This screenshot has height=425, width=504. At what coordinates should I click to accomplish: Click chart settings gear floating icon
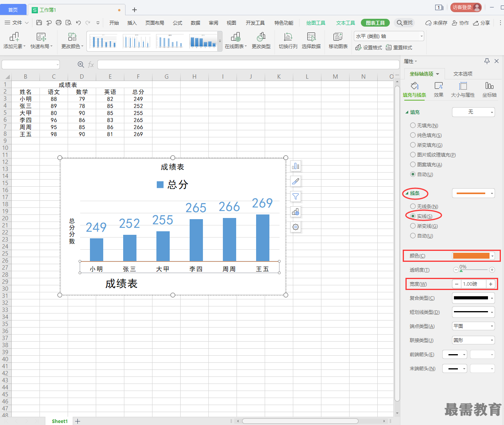coord(296,227)
